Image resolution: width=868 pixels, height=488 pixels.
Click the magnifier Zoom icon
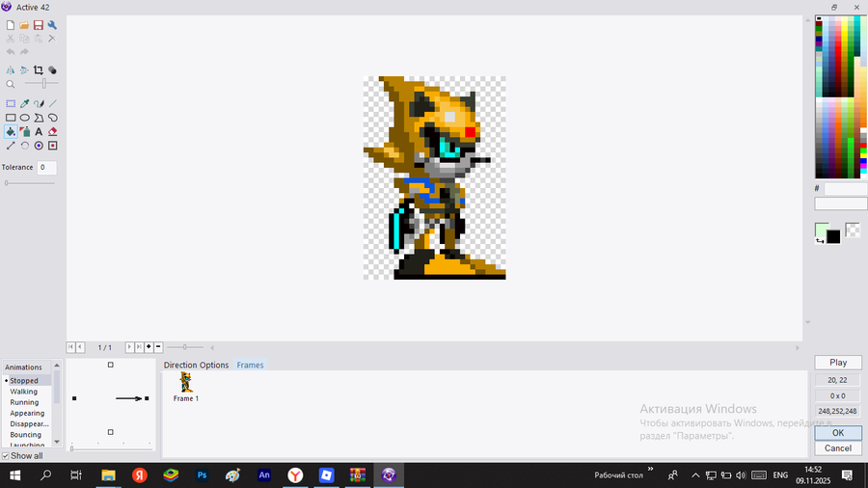[11, 84]
